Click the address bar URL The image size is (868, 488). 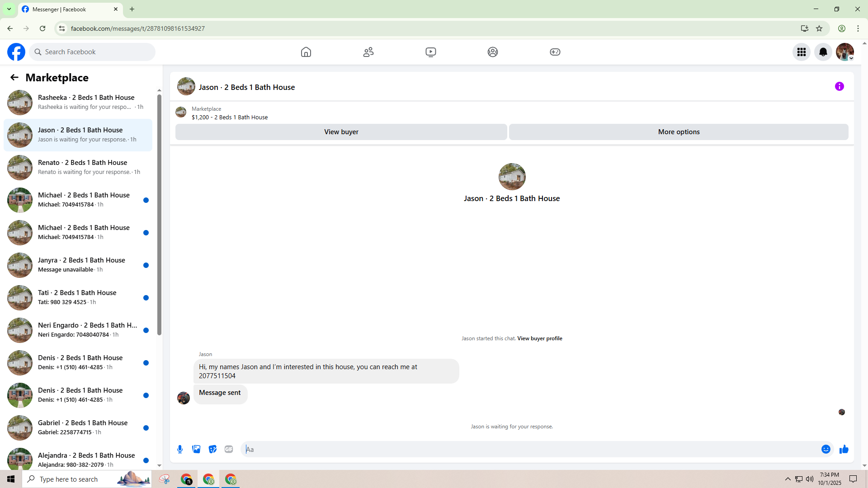click(x=138, y=28)
